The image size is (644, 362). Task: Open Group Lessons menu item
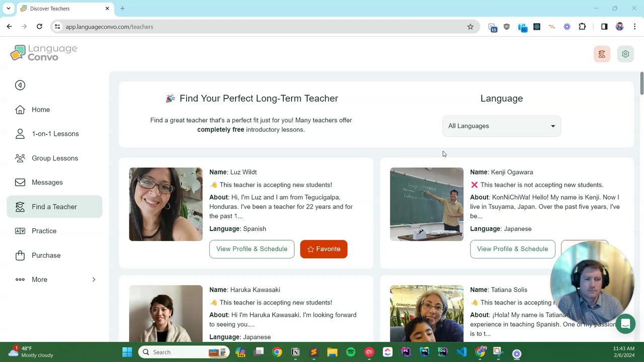tap(54, 158)
